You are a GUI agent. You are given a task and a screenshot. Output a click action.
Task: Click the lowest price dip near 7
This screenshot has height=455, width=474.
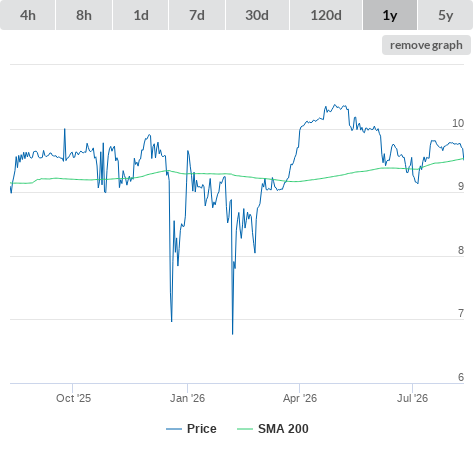[232, 334]
